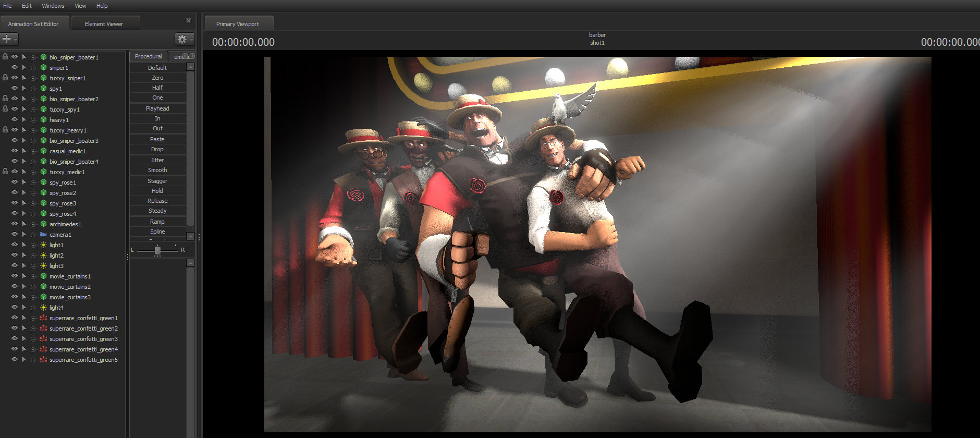
Task: Click the add animation set plus button
Action: 9,39
